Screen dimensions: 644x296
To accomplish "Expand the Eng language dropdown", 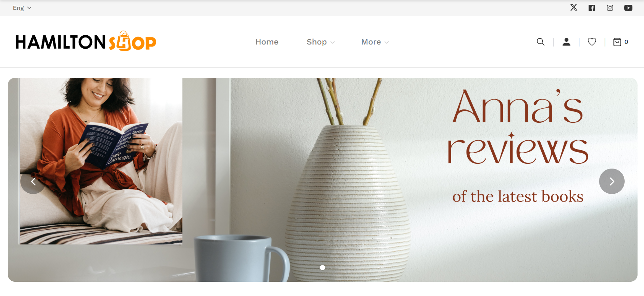I will (x=22, y=8).
